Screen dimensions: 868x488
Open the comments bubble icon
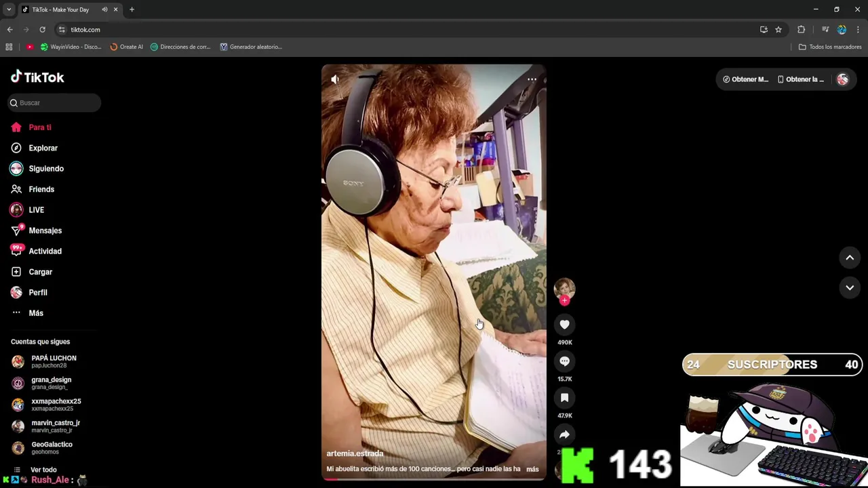coord(564,361)
